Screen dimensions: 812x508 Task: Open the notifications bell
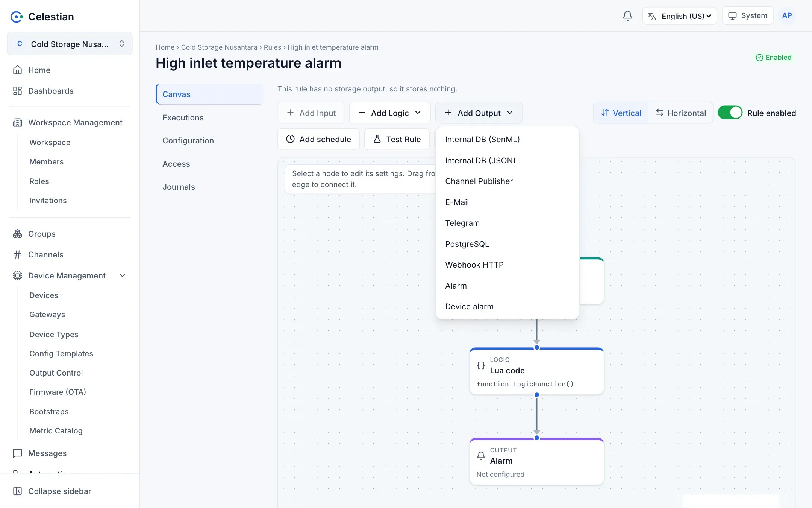point(627,16)
